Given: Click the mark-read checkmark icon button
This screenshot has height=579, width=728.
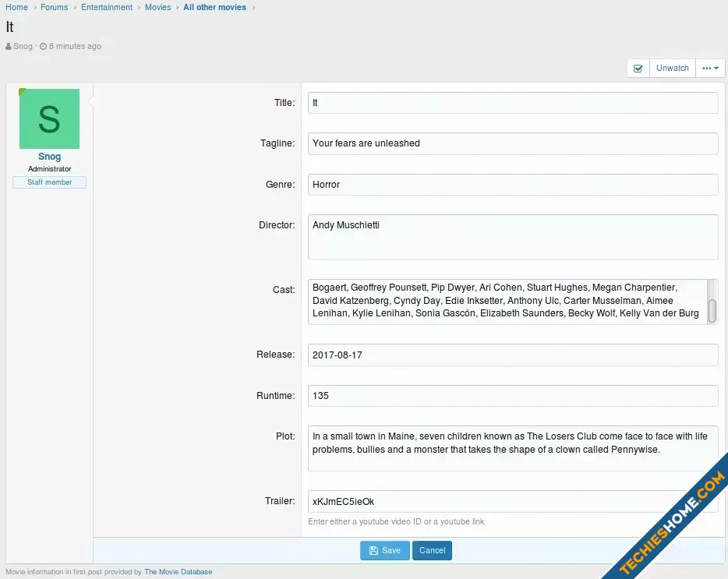Looking at the screenshot, I should point(638,69).
